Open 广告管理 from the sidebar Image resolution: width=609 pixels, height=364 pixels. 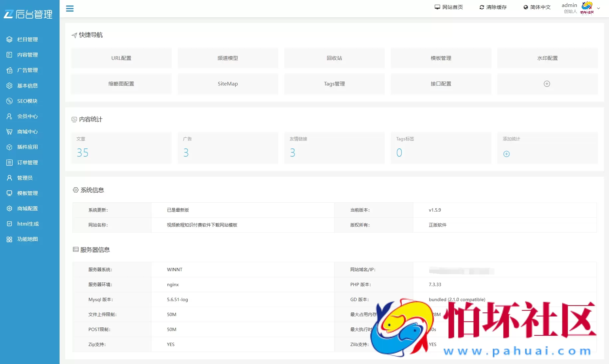click(x=9, y=70)
